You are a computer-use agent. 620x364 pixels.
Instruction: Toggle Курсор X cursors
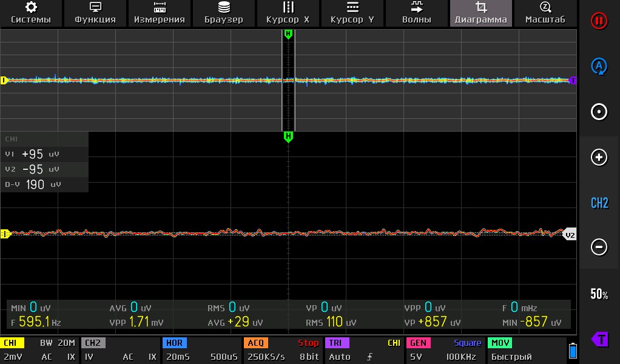tap(288, 13)
